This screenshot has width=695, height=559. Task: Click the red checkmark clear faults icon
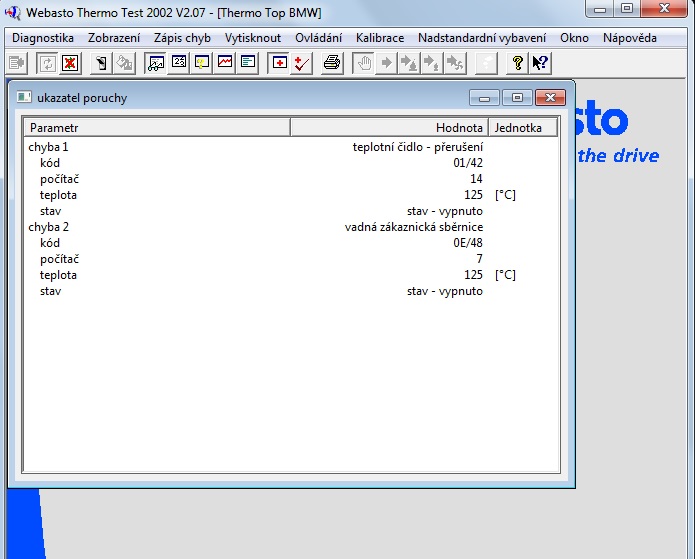(x=302, y=63)
